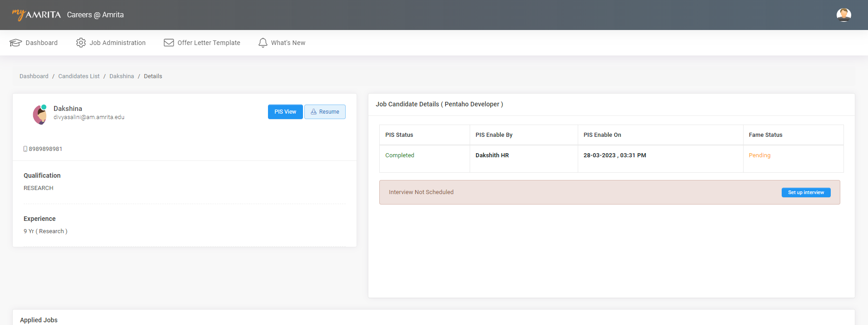Open the What's New section
This screenshot has width=868, height=325.
288,43
